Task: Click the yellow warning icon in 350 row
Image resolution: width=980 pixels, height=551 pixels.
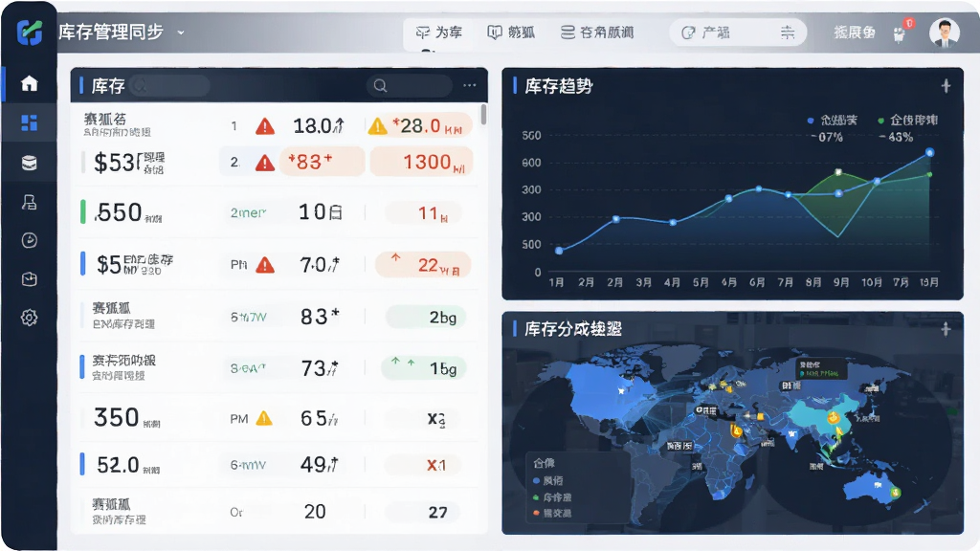Action: 264,418
